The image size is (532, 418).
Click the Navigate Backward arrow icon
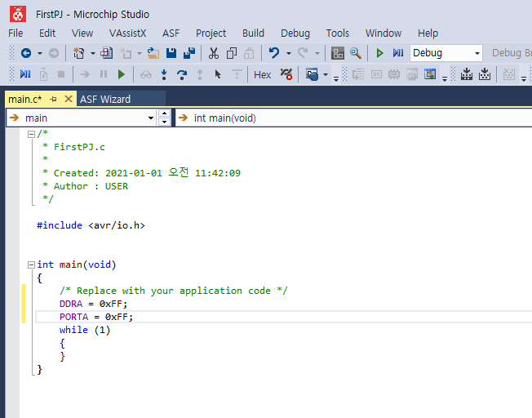(x=26, y=53)
